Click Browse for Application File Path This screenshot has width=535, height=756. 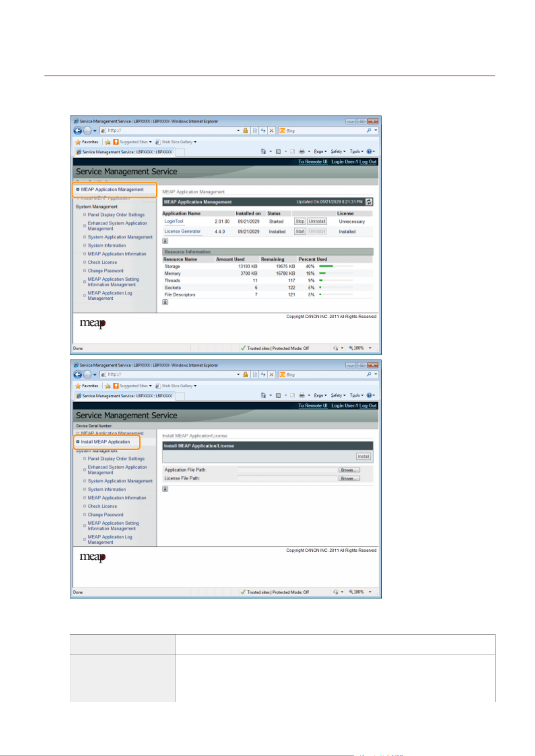[349, 470]
